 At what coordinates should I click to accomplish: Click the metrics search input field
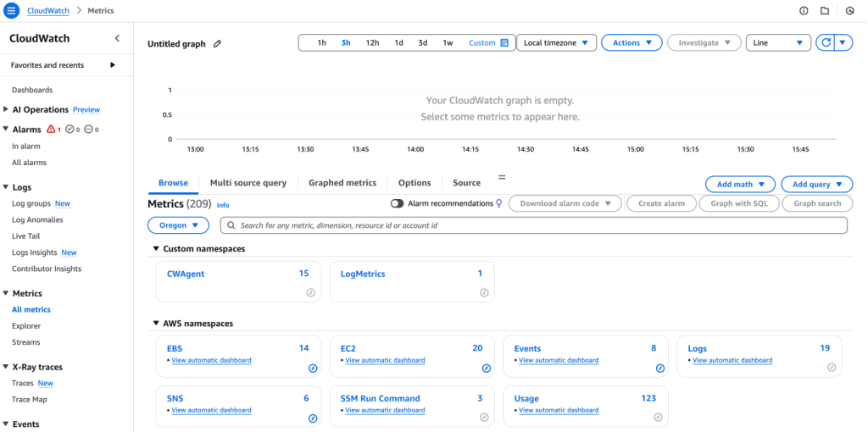click(534, 225)
